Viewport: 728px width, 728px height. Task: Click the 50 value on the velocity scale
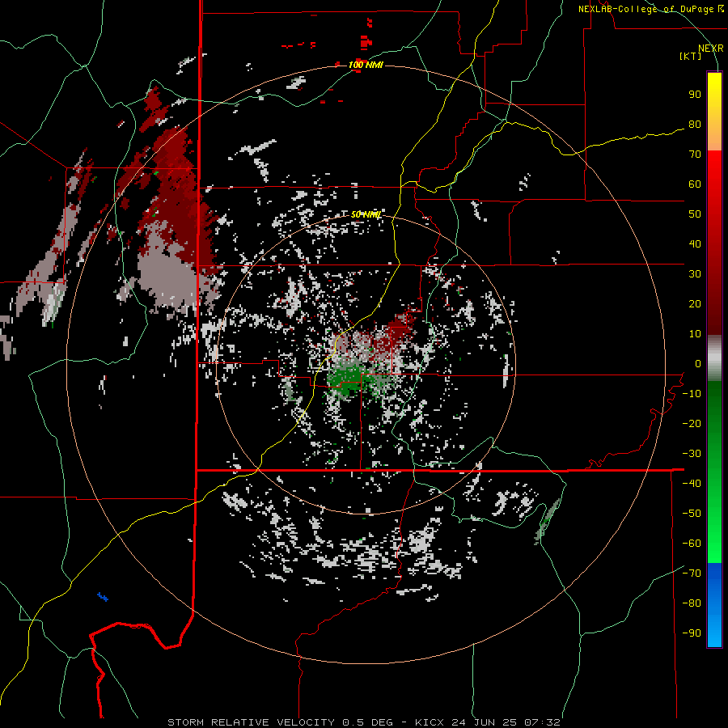tap(695, 214)
